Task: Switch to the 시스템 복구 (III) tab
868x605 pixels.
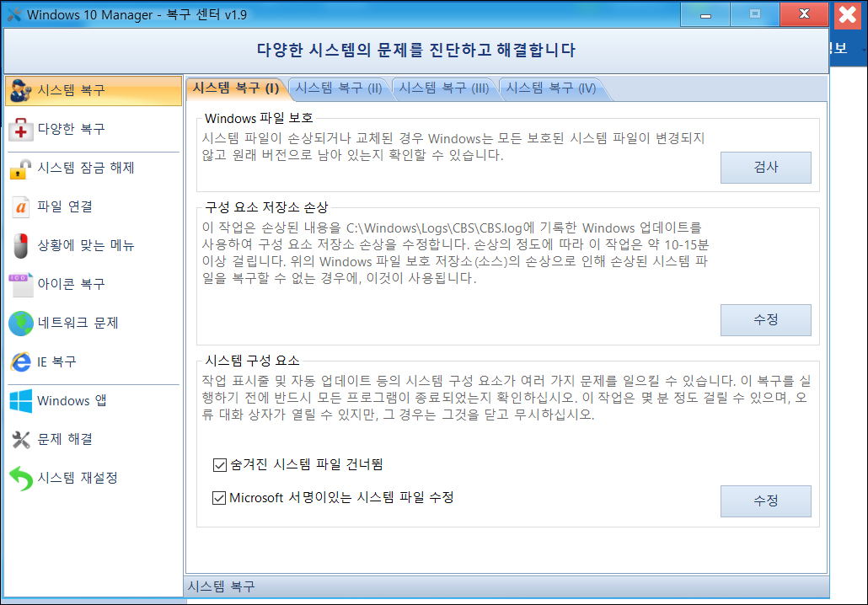Action: pos(444,88)
